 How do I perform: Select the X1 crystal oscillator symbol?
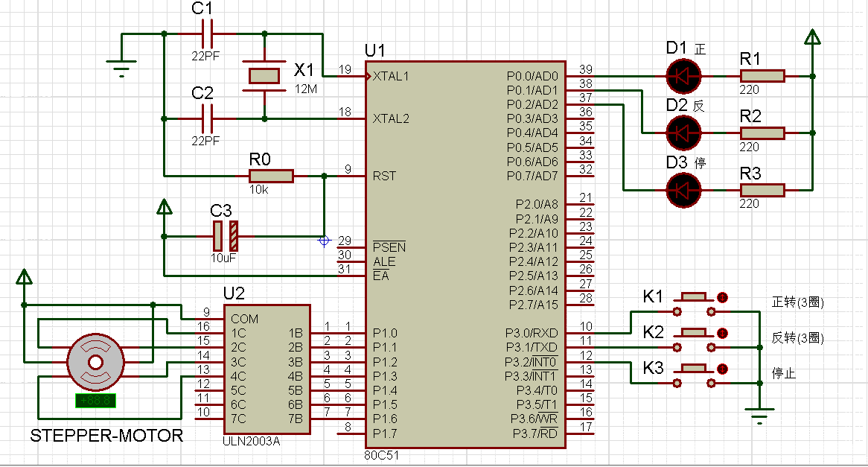pyautogui.click(x=264, y=76)
